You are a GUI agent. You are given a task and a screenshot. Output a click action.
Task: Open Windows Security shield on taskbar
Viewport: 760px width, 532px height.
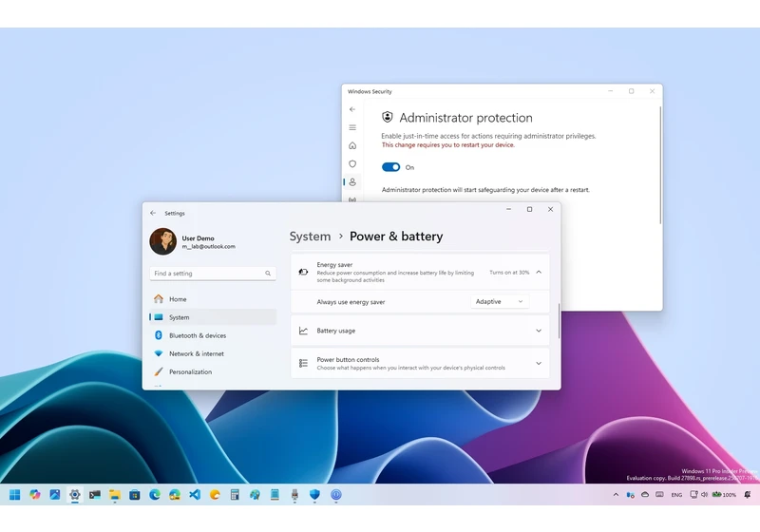(x=315, y=495)
